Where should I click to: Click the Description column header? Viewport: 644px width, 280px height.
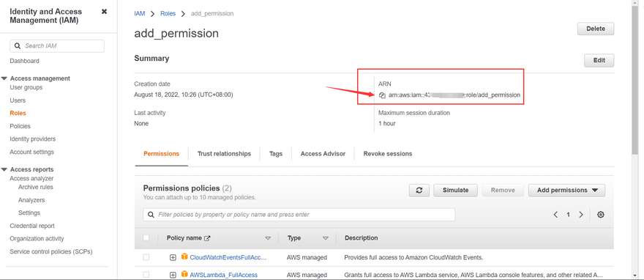362,238
